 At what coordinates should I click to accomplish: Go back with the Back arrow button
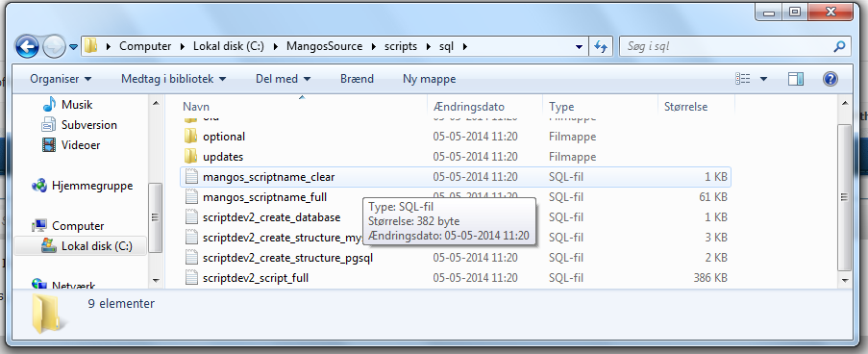click(27, 46)
